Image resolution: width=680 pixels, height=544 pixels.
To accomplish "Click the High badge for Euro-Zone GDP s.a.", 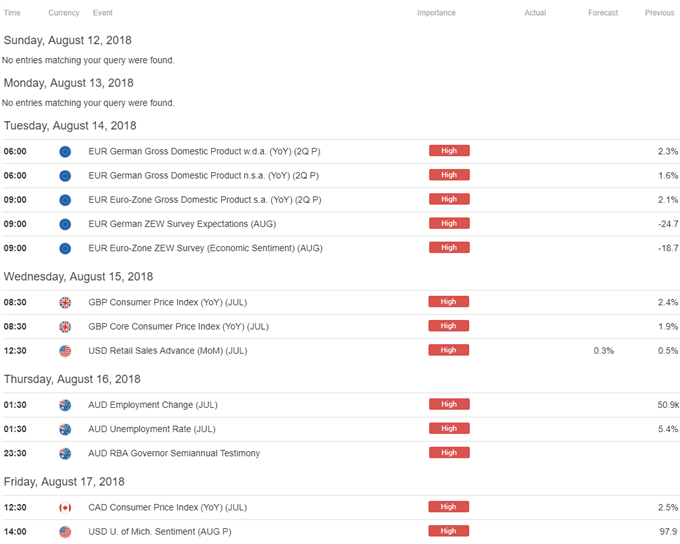I will coord(449,199).
